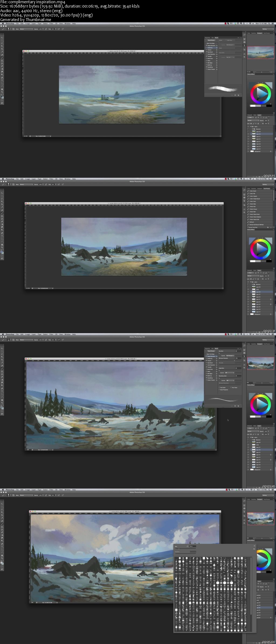Viewport: 276px width, 644px height.
Task: Hide Layer 33 in the 00:01:15 Layers panel
Action: (248, 134)
